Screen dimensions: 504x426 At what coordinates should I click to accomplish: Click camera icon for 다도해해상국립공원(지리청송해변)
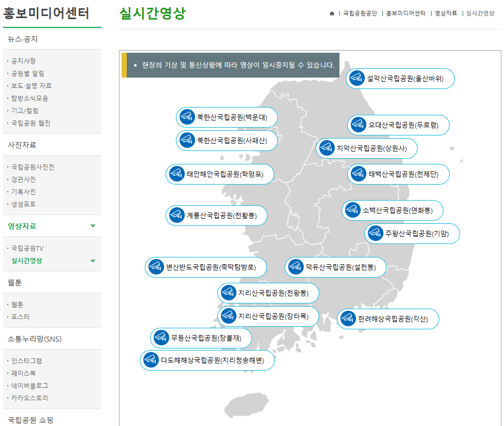tap(151, 360)
